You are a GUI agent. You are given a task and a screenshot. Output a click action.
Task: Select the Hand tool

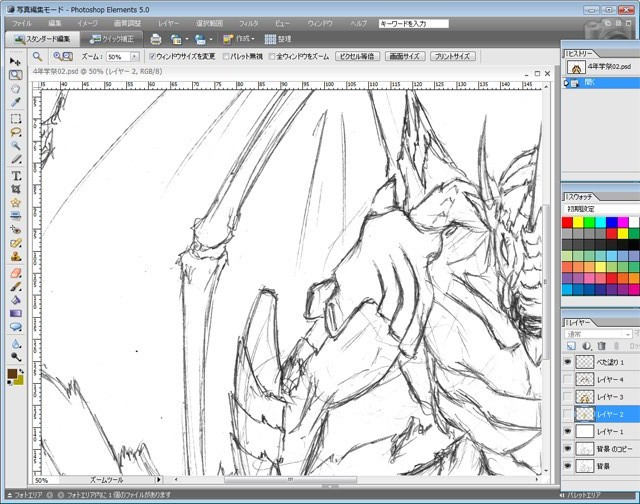tap(16, 89)
